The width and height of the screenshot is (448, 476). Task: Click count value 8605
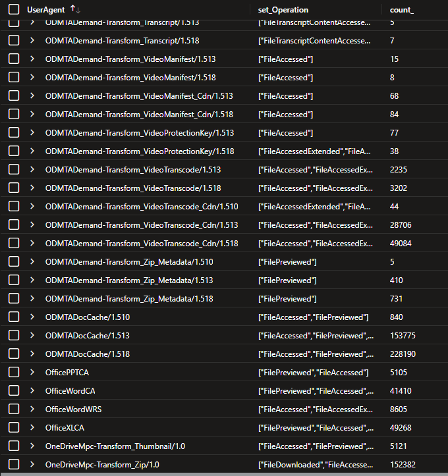[x=399, y=410]
